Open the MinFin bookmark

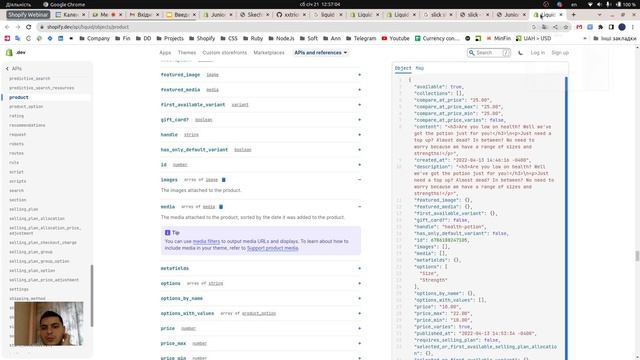(x=498, y=38)
